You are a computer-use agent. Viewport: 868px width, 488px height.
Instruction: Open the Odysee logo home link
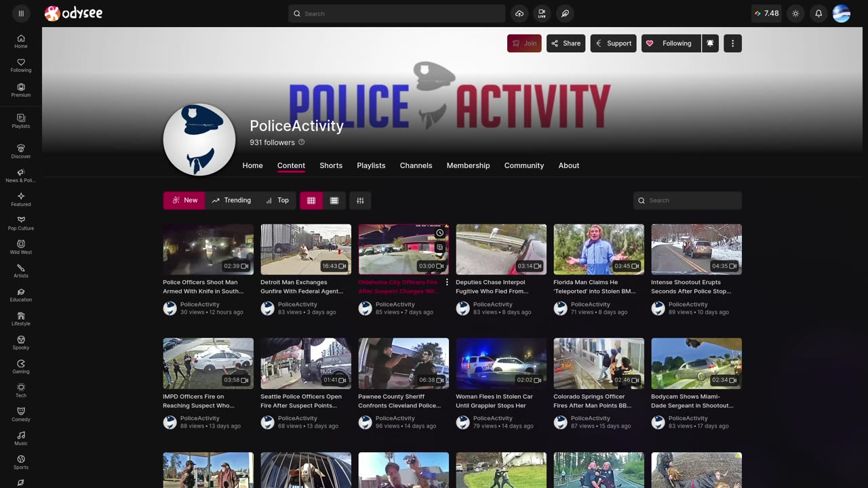[73, 13]
